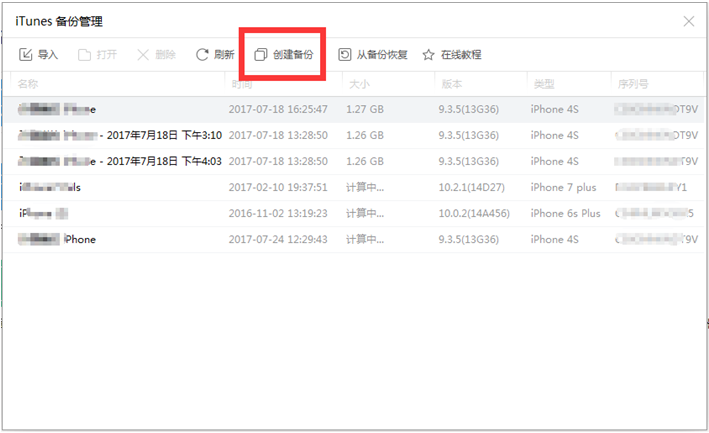709x433 pixels.
Task: Click the 导入 import icon
Action: tap(25, 55)
